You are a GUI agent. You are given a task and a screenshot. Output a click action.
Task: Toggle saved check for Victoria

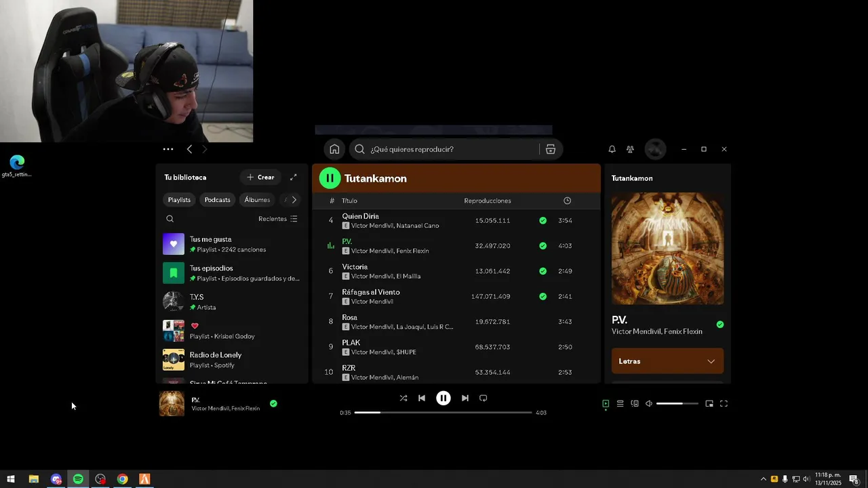tap(542, 271)
